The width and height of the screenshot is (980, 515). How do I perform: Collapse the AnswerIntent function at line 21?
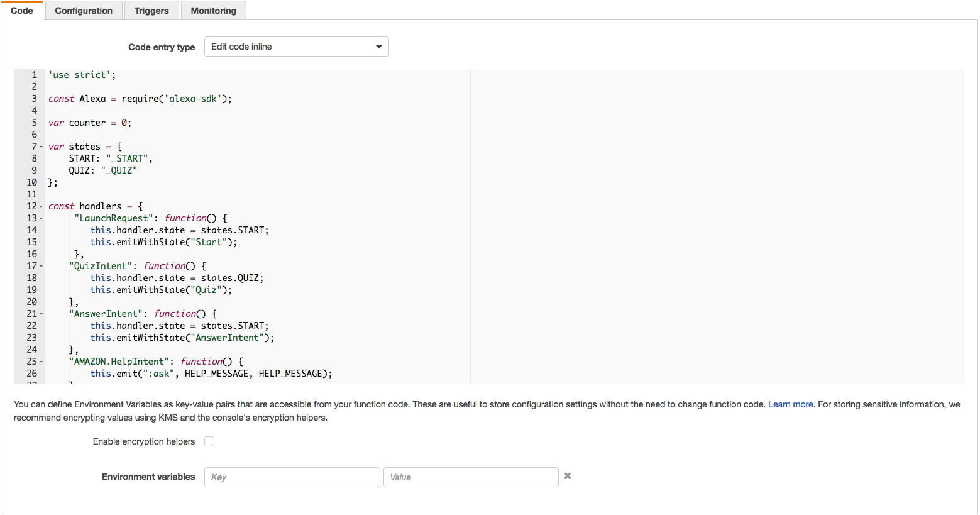pyautogui.click(x=41, y=314)
